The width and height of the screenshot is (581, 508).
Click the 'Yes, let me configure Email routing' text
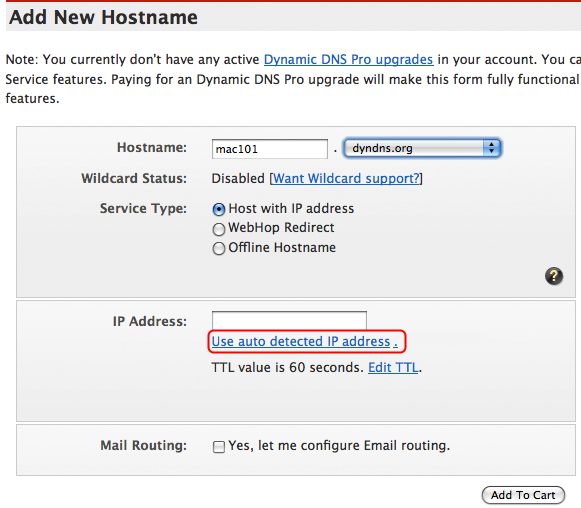click(x=339, y=445)
